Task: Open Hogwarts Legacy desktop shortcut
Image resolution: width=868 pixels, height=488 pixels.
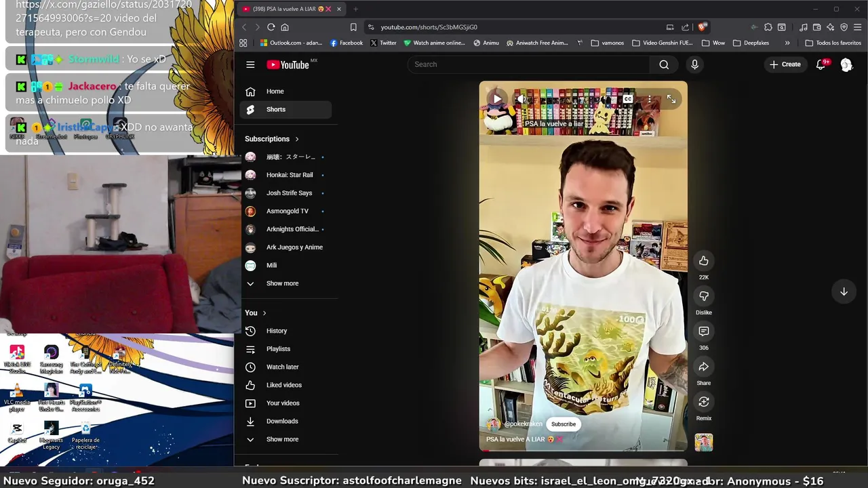Action: click(52, 436)
